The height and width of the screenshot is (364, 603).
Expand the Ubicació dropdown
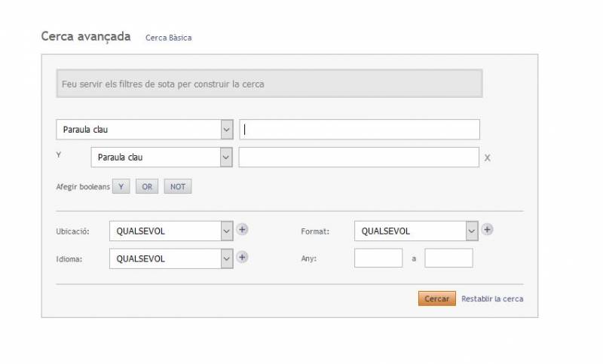click(171, 231)
